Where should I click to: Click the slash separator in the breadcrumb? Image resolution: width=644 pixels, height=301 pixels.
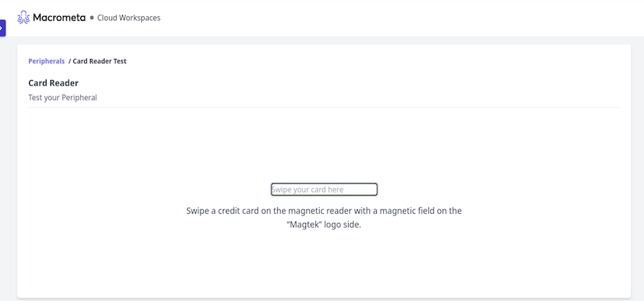click(69, 61)
